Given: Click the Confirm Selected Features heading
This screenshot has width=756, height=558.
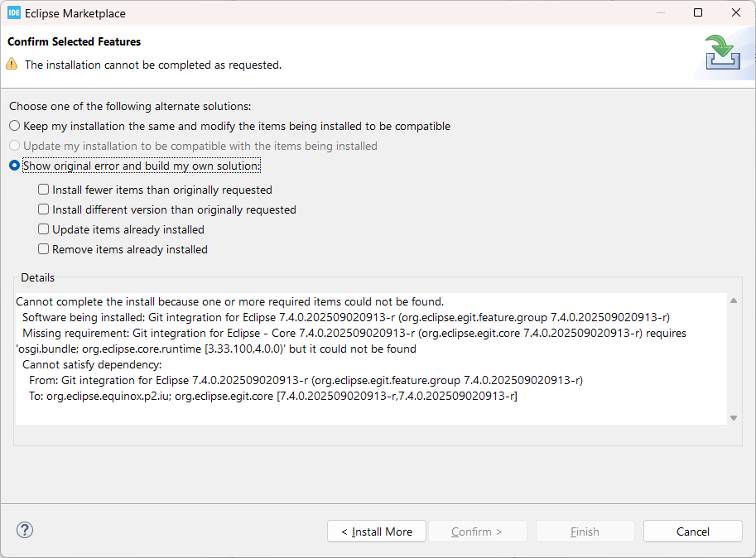Looking at the screenshot, I should (x=75, y=41).
